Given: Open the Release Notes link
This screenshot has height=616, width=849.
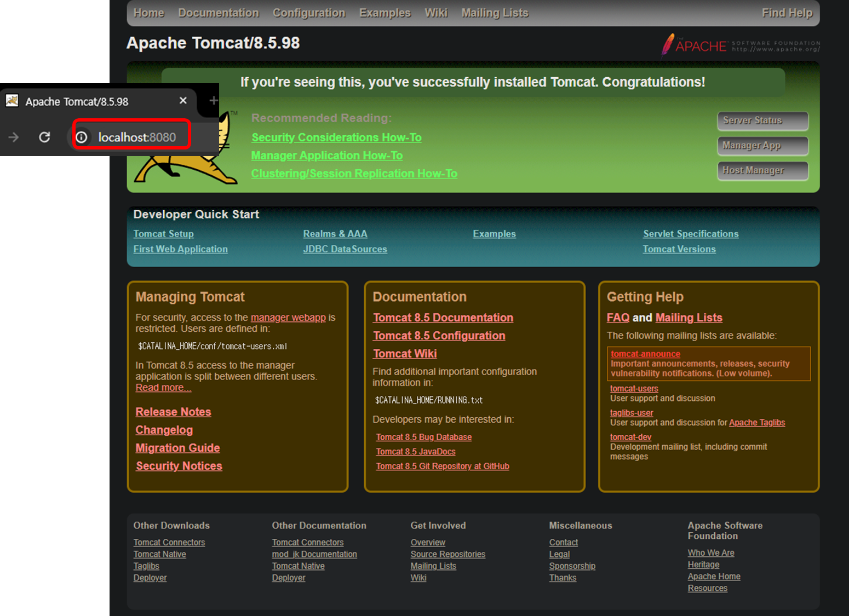Looking at the screenshot, I should pos(173,412).
